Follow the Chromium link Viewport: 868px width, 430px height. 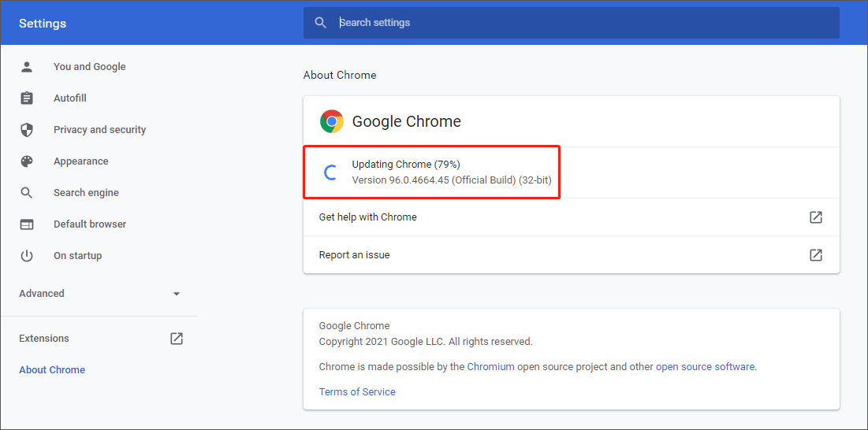(490, 366)
